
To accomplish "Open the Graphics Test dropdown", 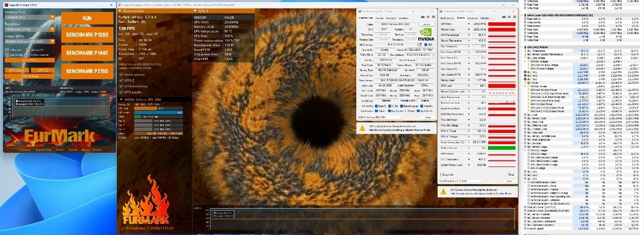I will 52,16.
